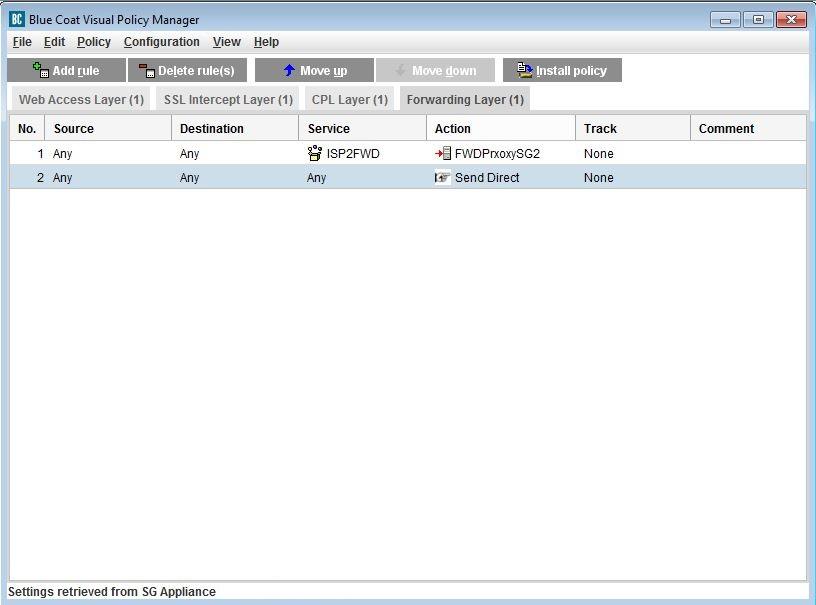Click the Comment column header
816x605 pixels.
coord(727,129)
